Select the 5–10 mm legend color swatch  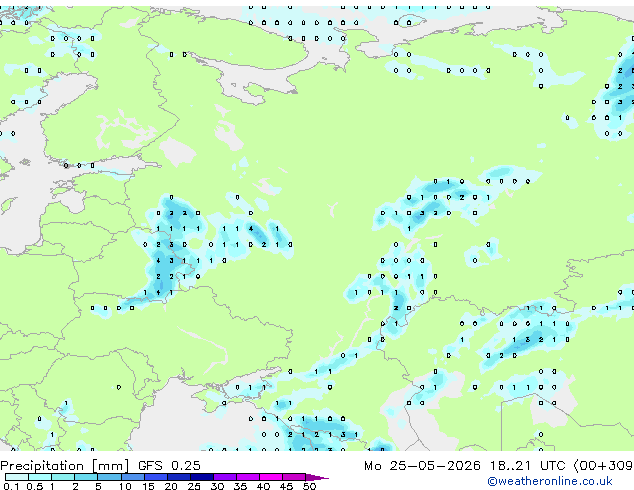tap(109, 477)
